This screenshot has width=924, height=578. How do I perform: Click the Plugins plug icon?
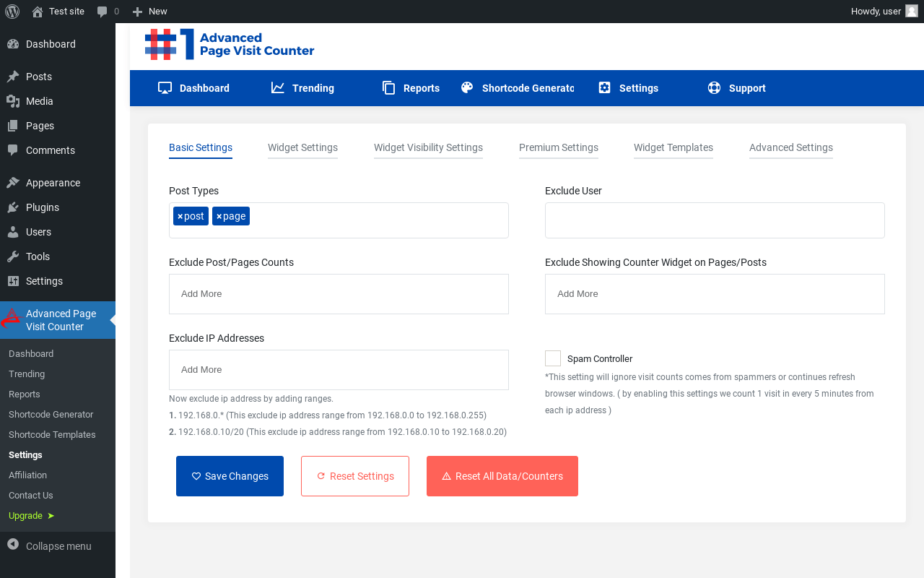click(x=13, y=207)
